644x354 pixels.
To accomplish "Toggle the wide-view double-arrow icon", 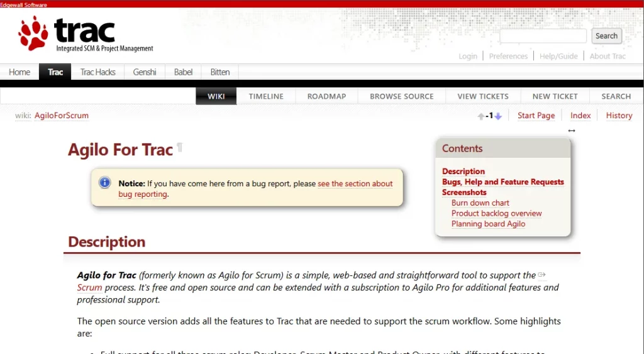I will coord(571,131).
